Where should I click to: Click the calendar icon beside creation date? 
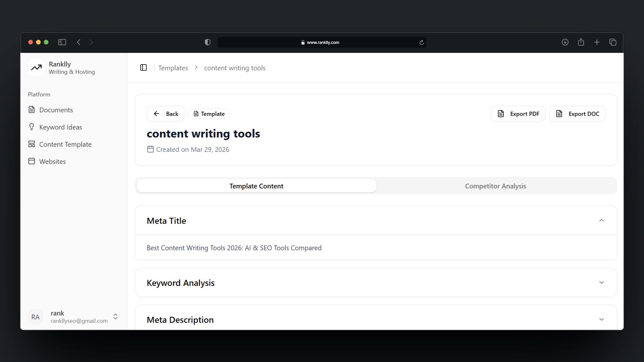coord(150,149)
